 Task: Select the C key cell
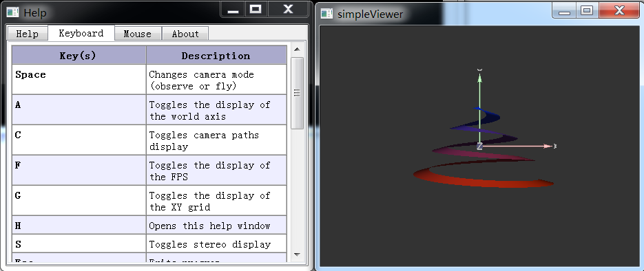(79, 140)
